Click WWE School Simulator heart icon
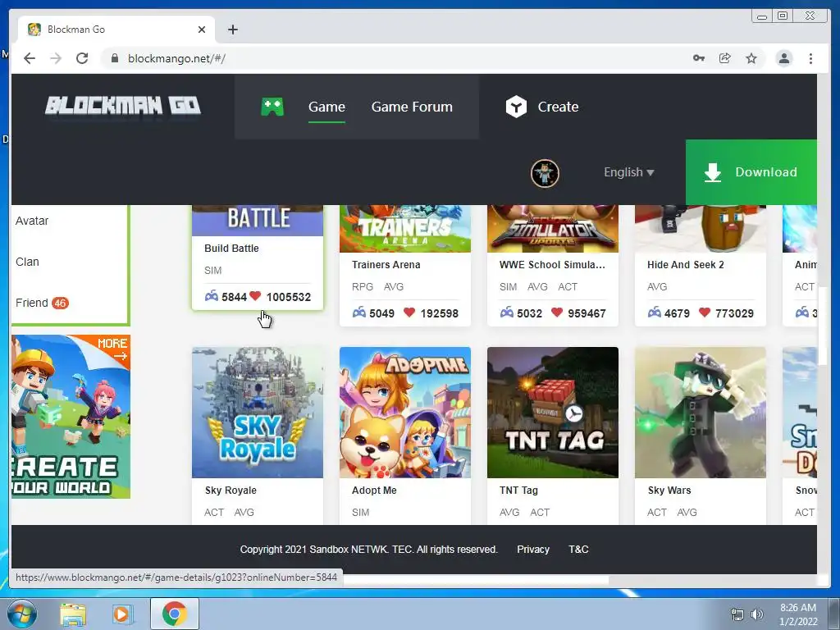This screenshot has height=630, width=840. point(557,313)
